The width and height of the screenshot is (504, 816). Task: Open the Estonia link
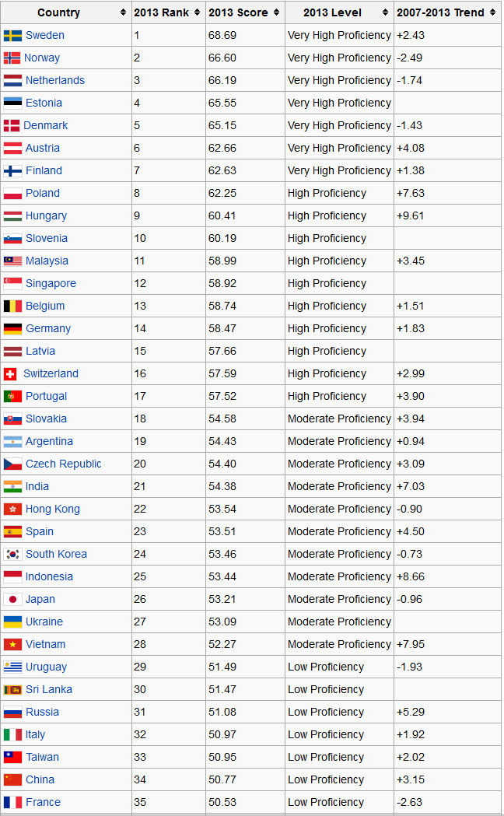tap(44, 103)
